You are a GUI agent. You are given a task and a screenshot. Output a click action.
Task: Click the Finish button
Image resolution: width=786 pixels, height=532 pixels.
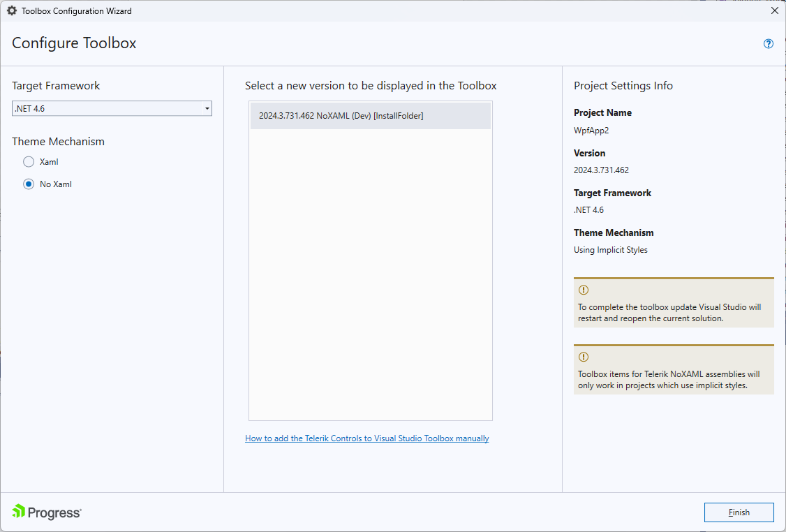pyautogui.click(x=739, y=512)
